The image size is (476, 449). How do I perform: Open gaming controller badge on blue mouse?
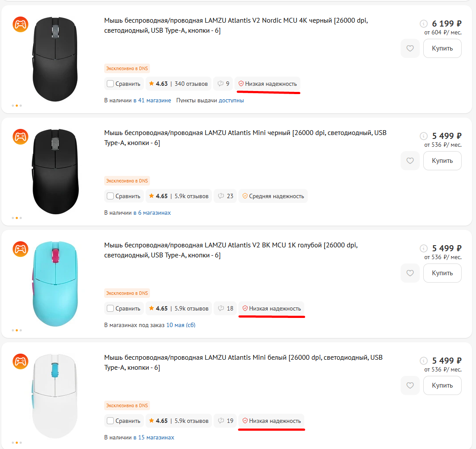pyautogui.click(x=20, y=249)
